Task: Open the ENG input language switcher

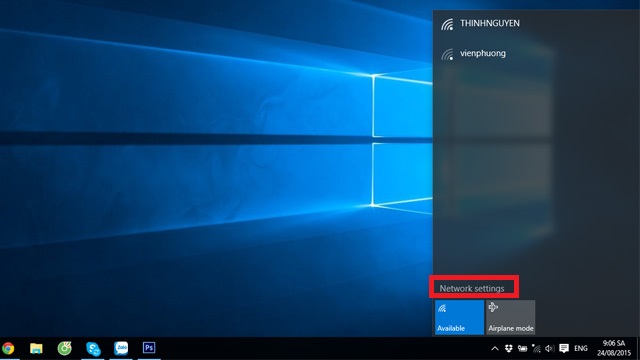Action: pyautogui.click(x=581, y=349)
